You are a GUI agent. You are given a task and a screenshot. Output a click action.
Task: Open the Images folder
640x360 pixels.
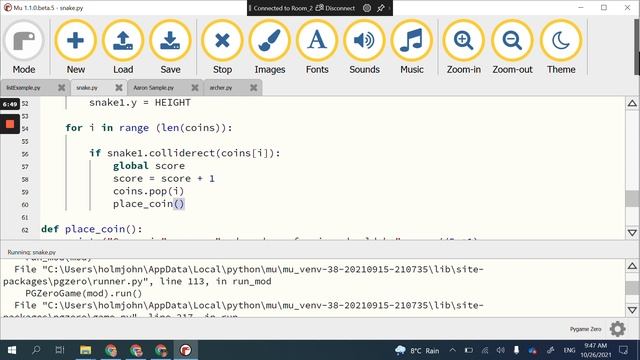[x=269, y=47]
